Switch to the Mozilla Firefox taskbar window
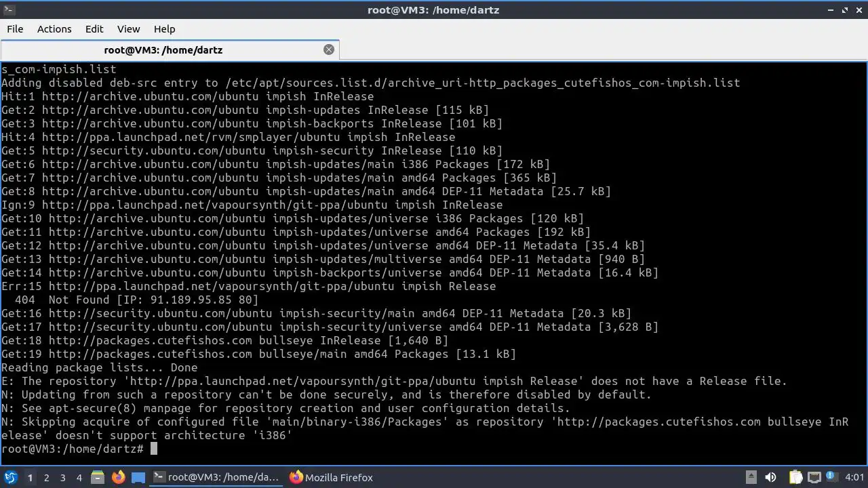The height and width of the screenshot is (488, 868). pyautogui.click(x=332, y=477)
